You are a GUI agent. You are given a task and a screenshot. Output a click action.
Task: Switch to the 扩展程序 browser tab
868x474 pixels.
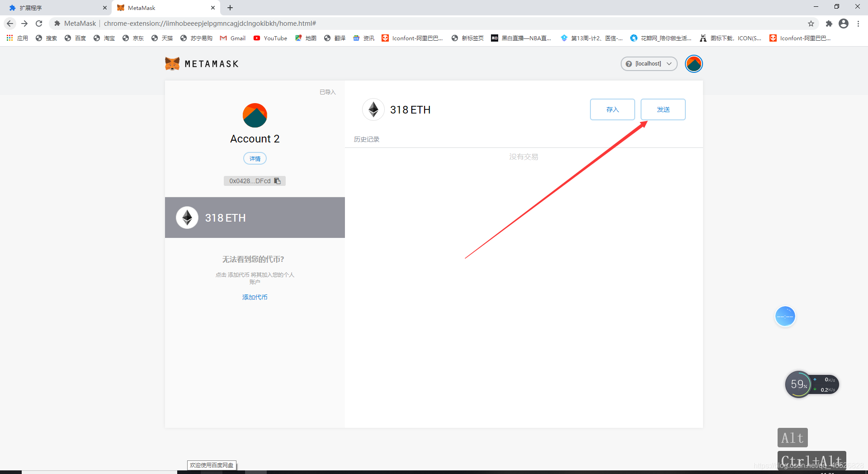57,8
